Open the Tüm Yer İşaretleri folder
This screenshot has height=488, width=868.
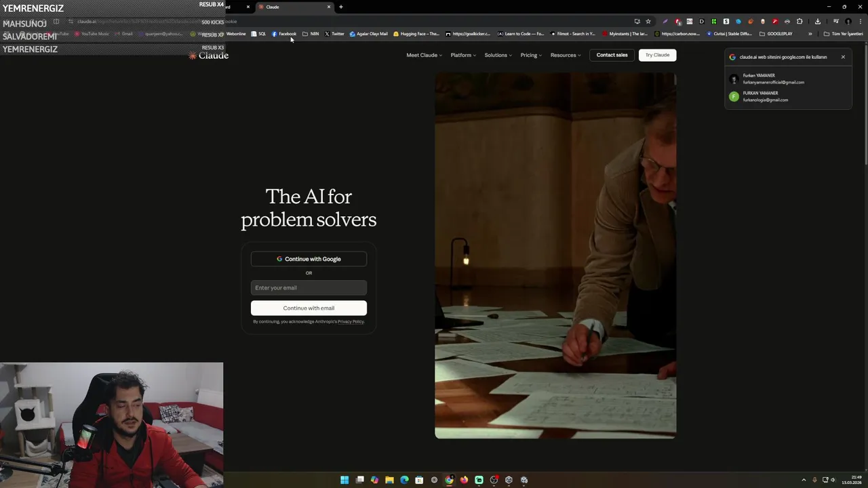tap(843, 34)
